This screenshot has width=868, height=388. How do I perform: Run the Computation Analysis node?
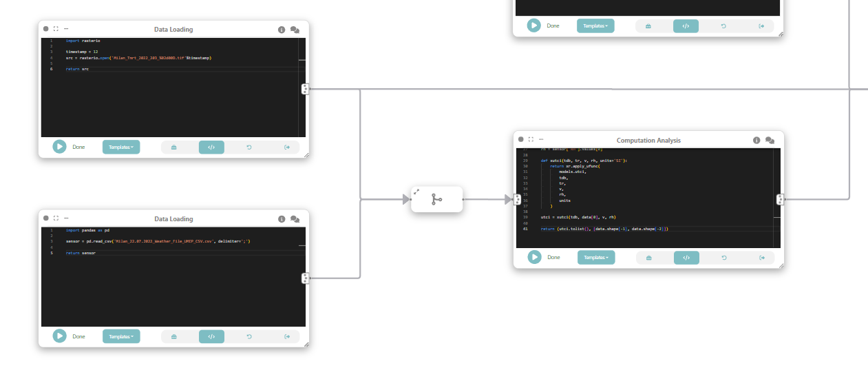pos(535,257)
